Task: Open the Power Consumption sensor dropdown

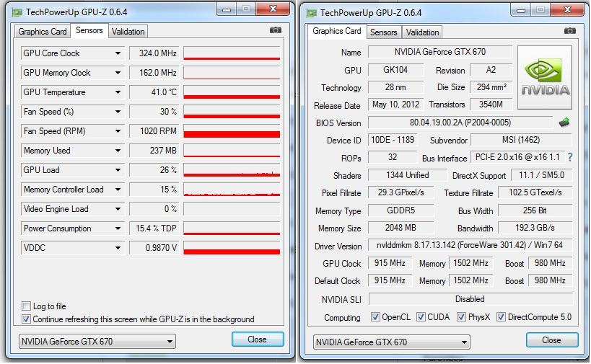Action: [x=118, y=228]
